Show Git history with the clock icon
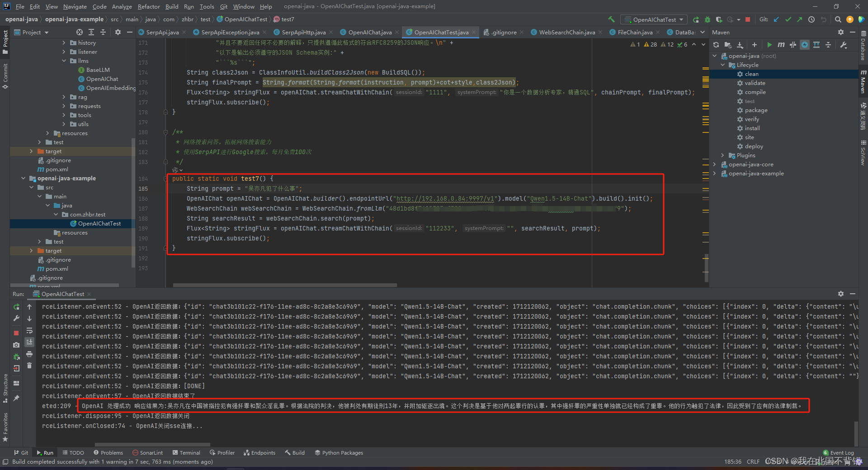The image size is (868, 470). click(x=811, y=19)
